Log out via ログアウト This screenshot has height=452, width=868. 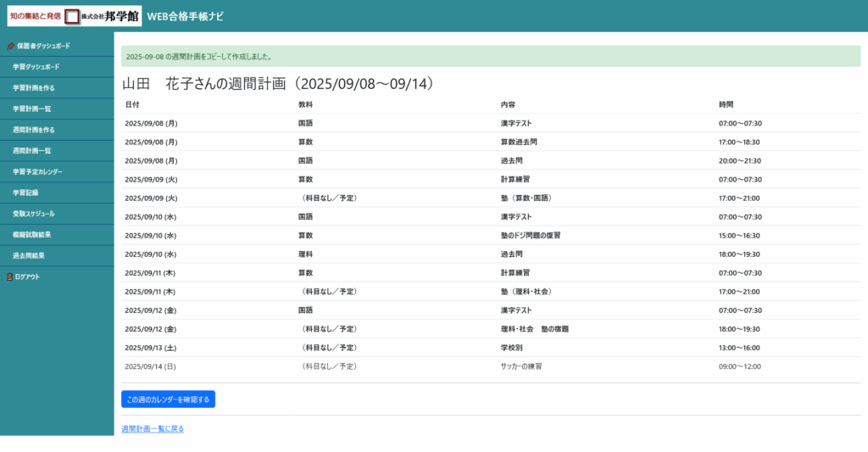[27, 277]
